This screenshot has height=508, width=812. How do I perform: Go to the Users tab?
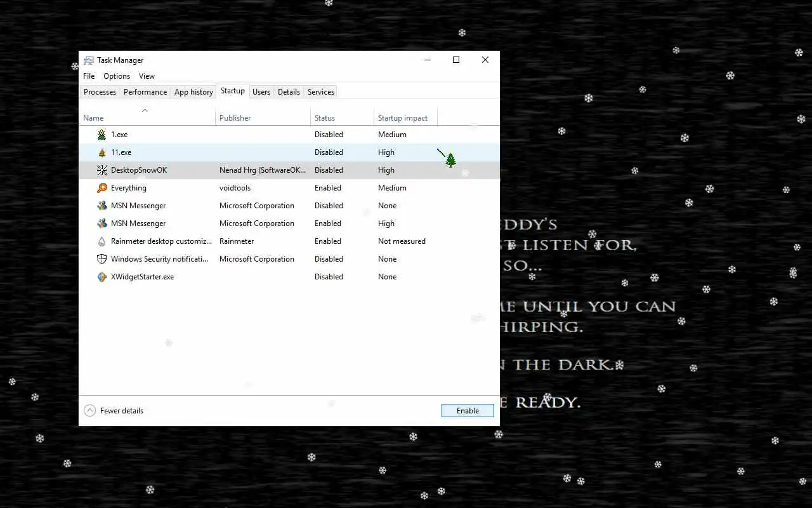click(x=261, y=92)
